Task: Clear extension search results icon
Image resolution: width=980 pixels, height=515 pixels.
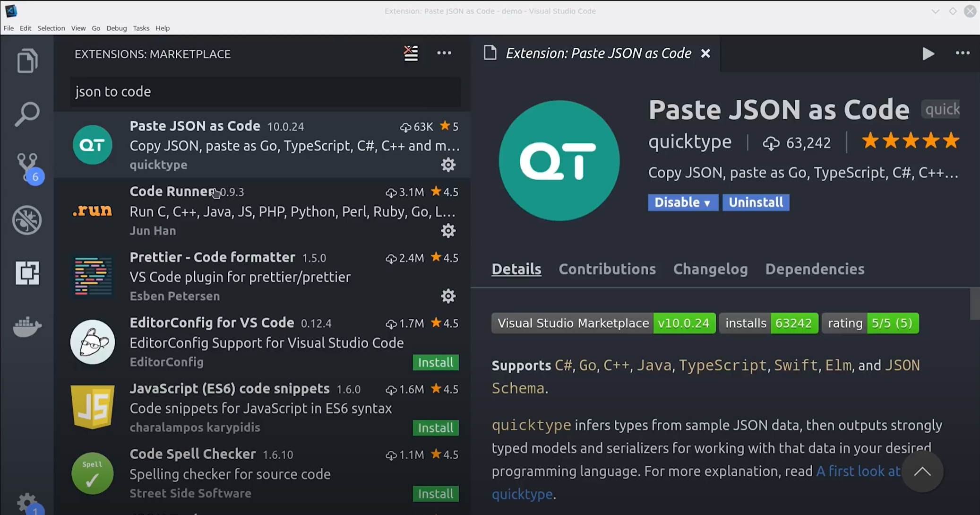Action: [x=411, y=53]
